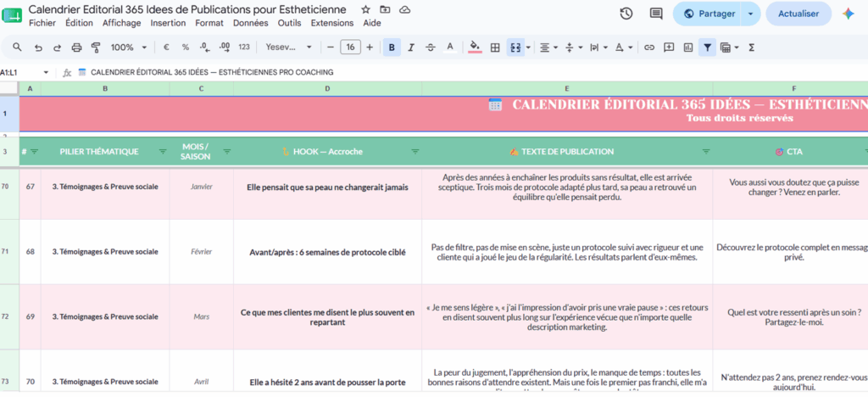
Task: Redo the last action
Action: click(x=57, y=48)
